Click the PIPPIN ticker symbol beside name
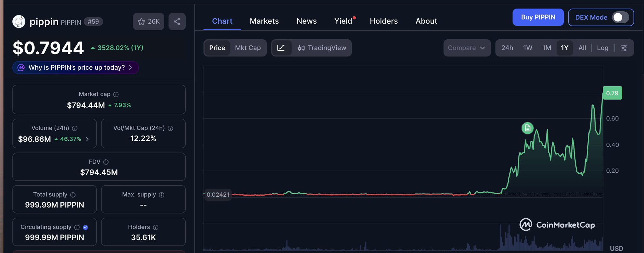The image size is (644, 253). 71,22
